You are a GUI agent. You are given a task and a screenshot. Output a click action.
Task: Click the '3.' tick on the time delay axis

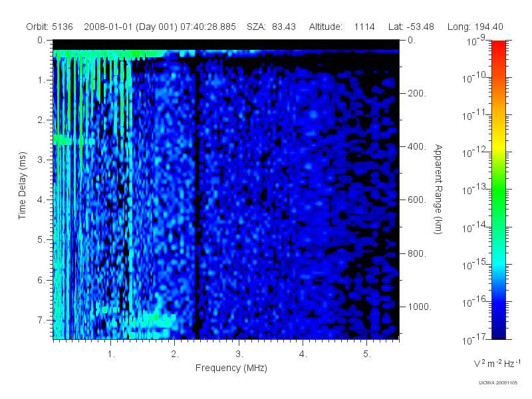coord(41,160)
